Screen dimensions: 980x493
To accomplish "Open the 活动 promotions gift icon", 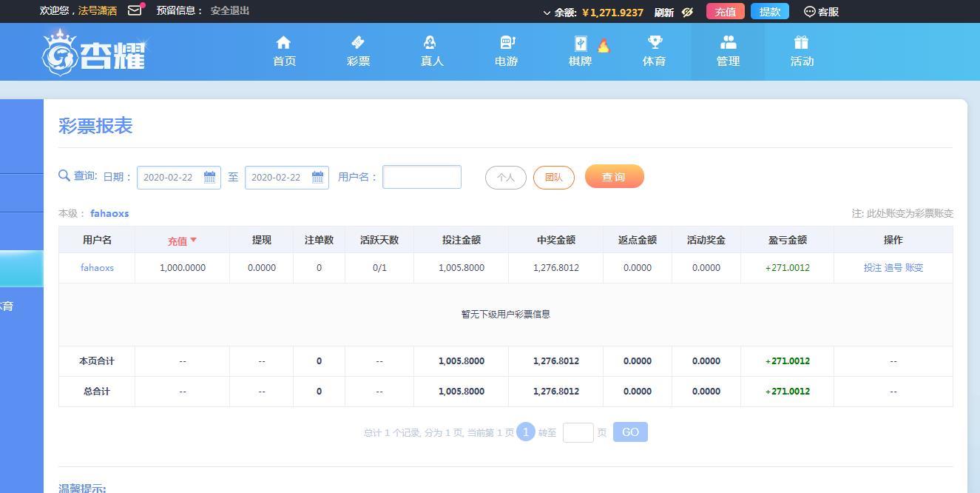I will click(x=802, y=42).
